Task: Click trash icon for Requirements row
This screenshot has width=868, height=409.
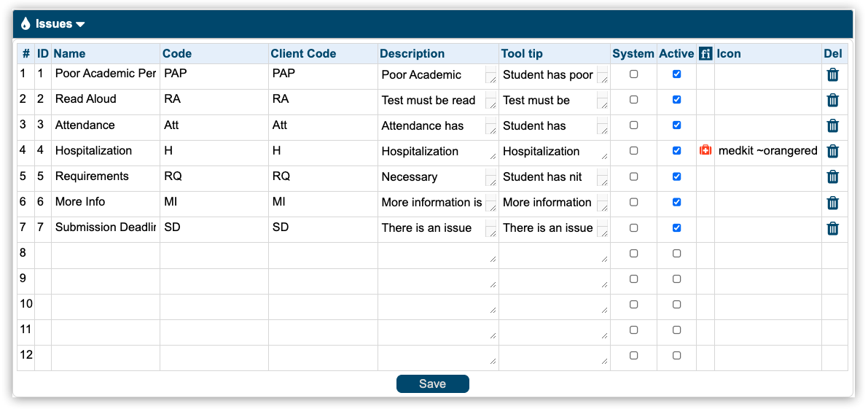Action: click(832, 176)
